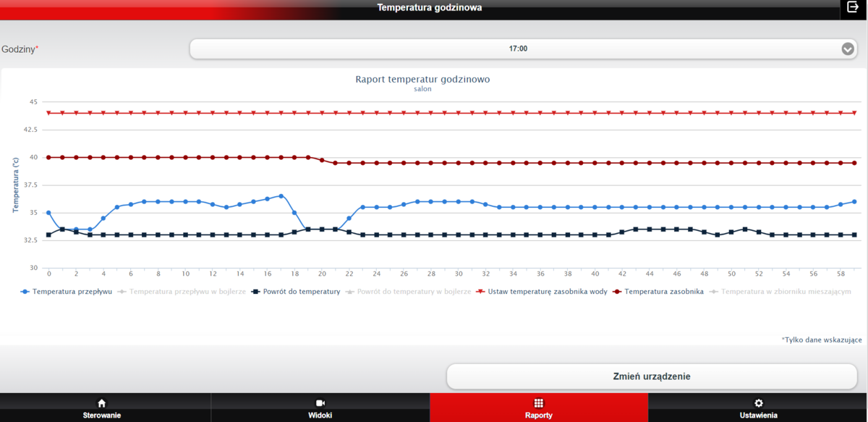868x422 pixels.
Task: Click the home icon above Sterowanie
Action: (x=101, y=403)
